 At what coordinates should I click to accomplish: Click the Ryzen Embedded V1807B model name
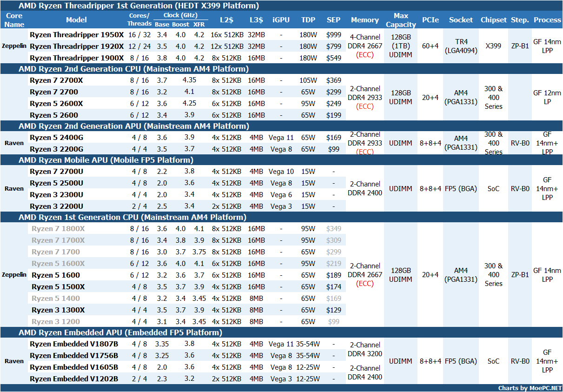[x=74, y=344]
